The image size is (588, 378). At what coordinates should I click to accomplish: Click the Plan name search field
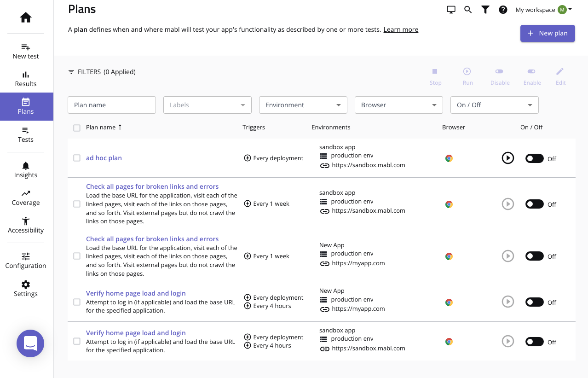point(112,105)
